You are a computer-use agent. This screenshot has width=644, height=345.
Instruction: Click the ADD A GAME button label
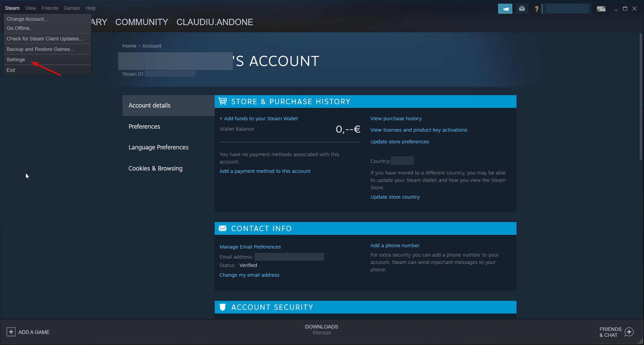tap(34, 332)
